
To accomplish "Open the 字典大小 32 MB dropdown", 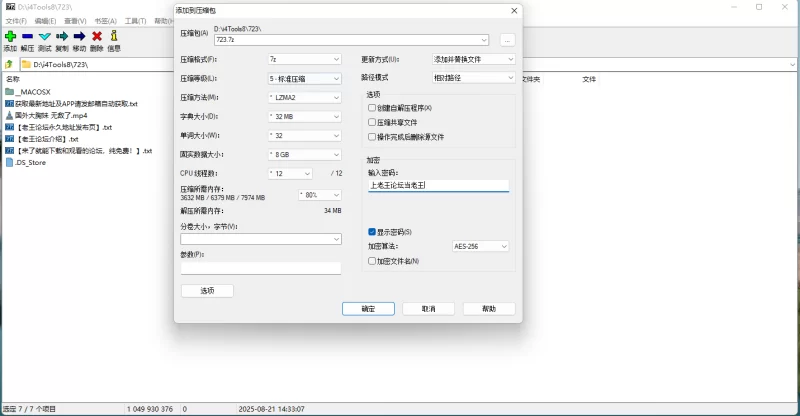I will [305, 116].
